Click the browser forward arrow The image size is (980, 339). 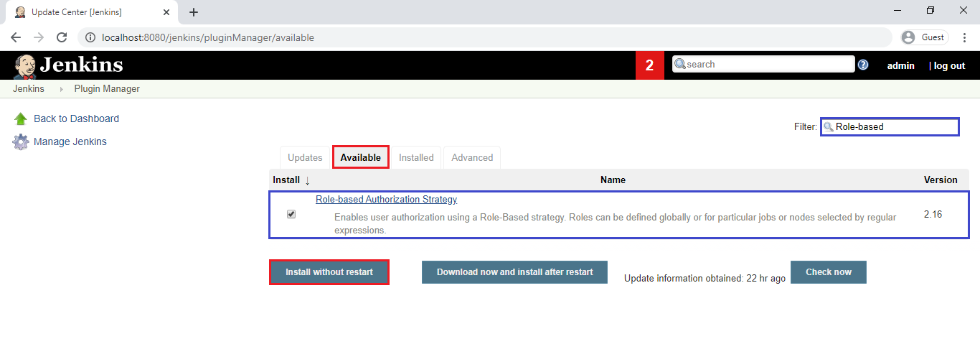[39, 37]
